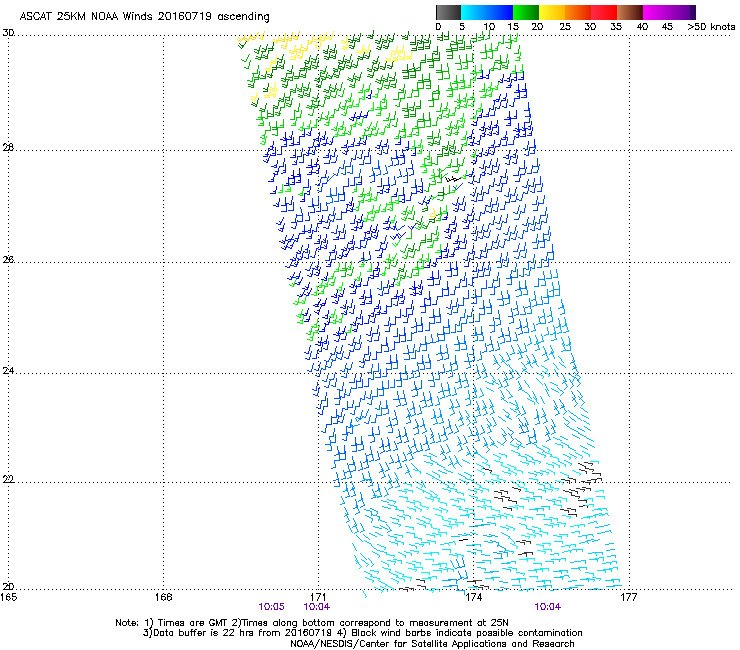Click the title 'ASCAT 25KM NOAA Winds 20160719 ascending'
The width and height of the screenshot is (740, 650).
point(144,17)
